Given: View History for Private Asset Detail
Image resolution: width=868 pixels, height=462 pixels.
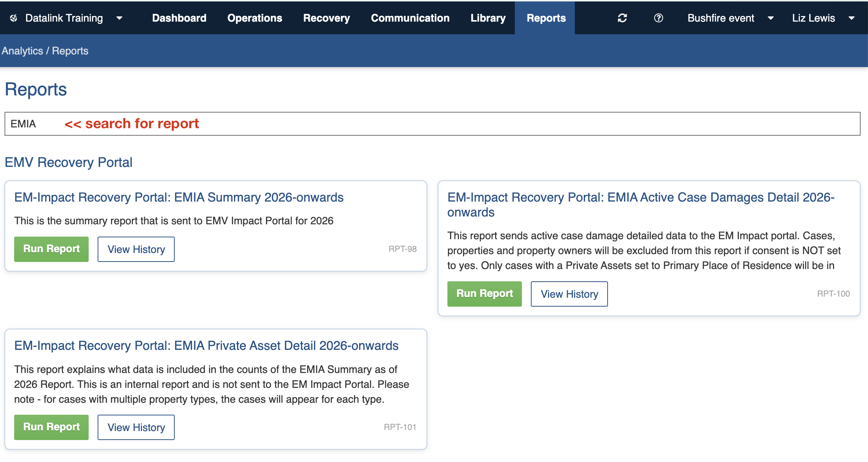Looking at the screenshot, I should (136, 427).
